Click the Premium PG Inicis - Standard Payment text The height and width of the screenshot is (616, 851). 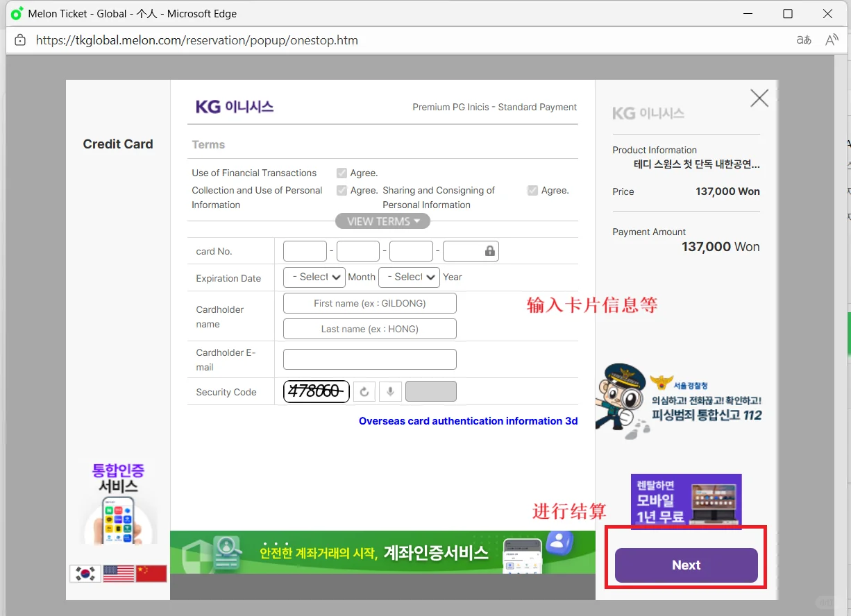tap(495, 107)
